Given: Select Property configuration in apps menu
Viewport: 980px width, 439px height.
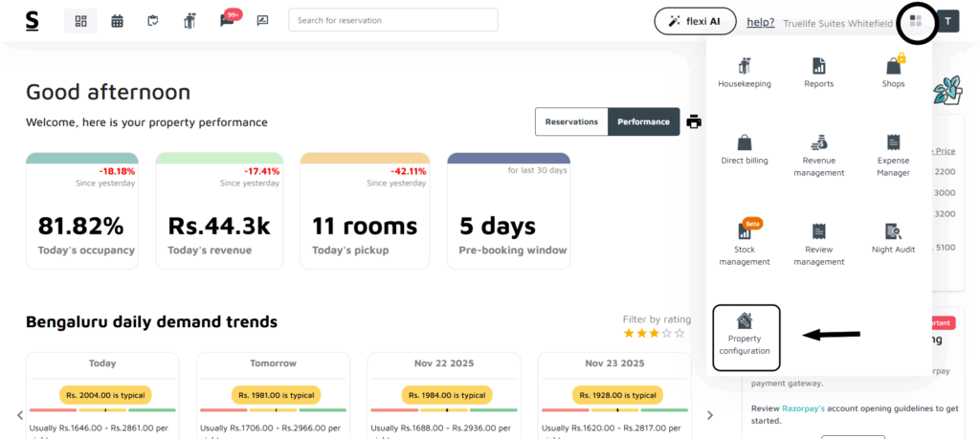Looking at the screenshot, I should coord(747,337).
